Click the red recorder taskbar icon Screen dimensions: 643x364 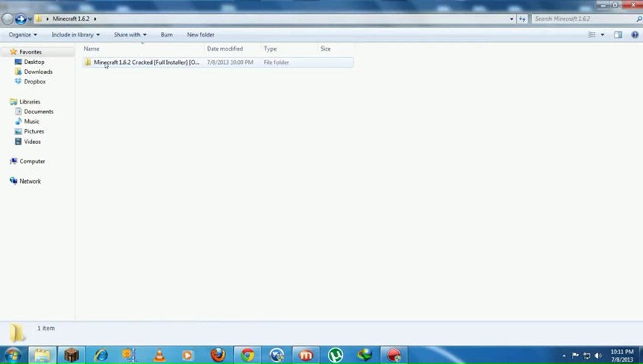tap(394, 355)
